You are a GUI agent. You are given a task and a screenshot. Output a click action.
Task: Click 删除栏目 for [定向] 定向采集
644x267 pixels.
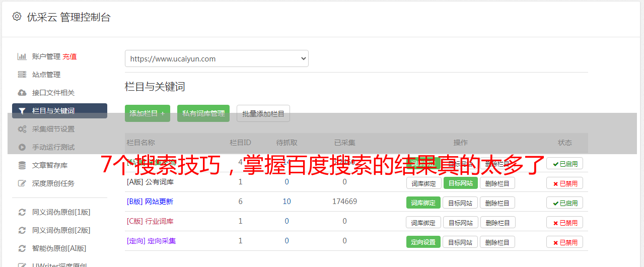[x=497, y=242]
